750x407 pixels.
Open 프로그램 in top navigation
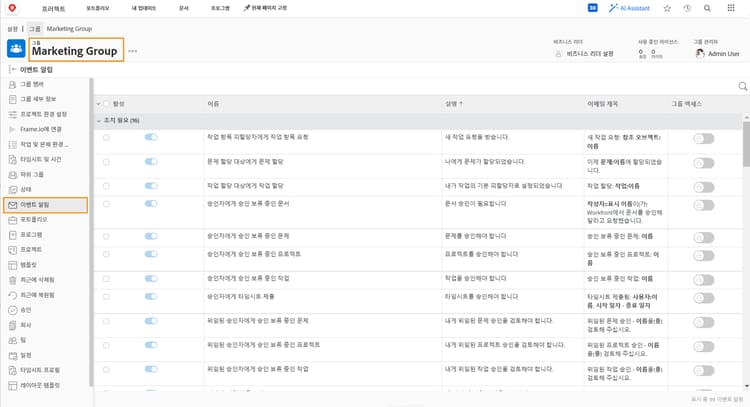tap(220, 8)
